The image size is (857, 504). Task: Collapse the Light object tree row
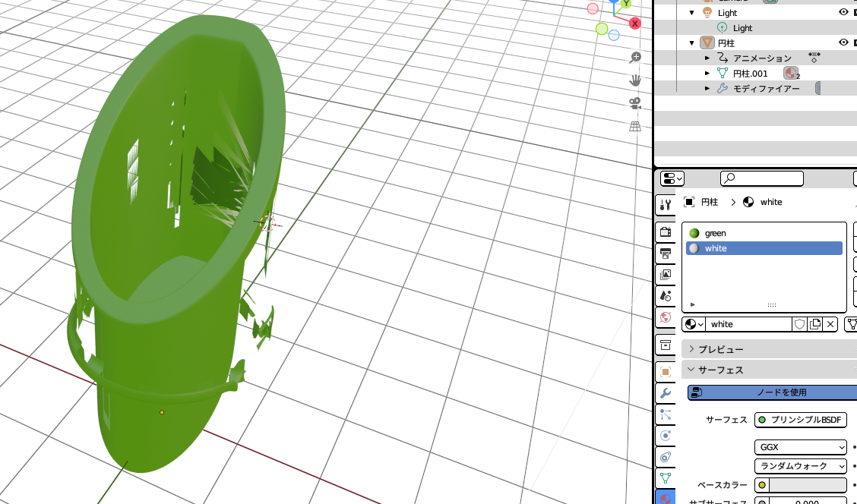pyautogui.click(x=692, y=13)
